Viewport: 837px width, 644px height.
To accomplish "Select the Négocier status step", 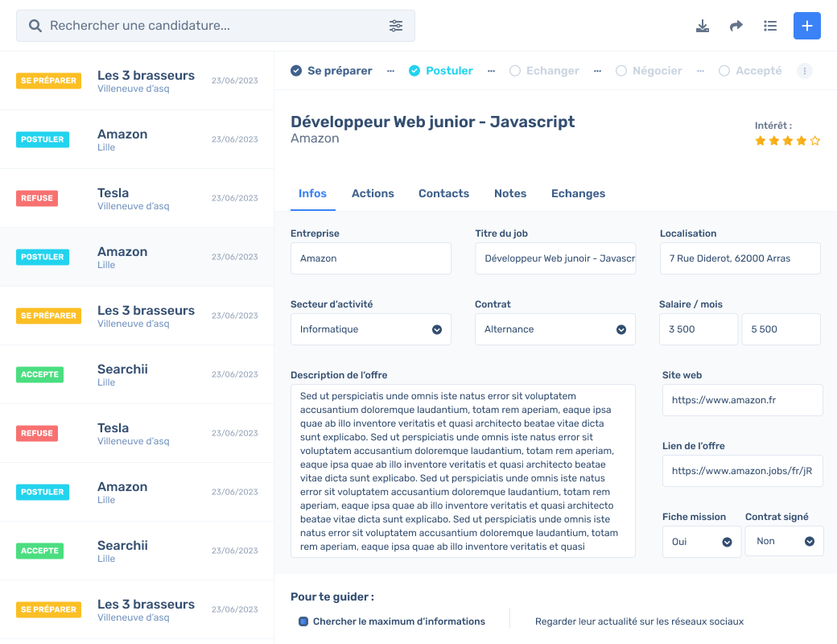I will coord(649,71).
